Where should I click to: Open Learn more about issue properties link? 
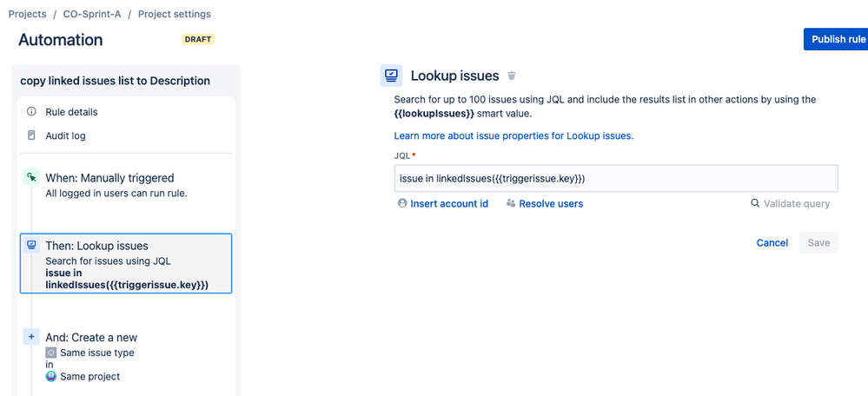click(514, 135)
